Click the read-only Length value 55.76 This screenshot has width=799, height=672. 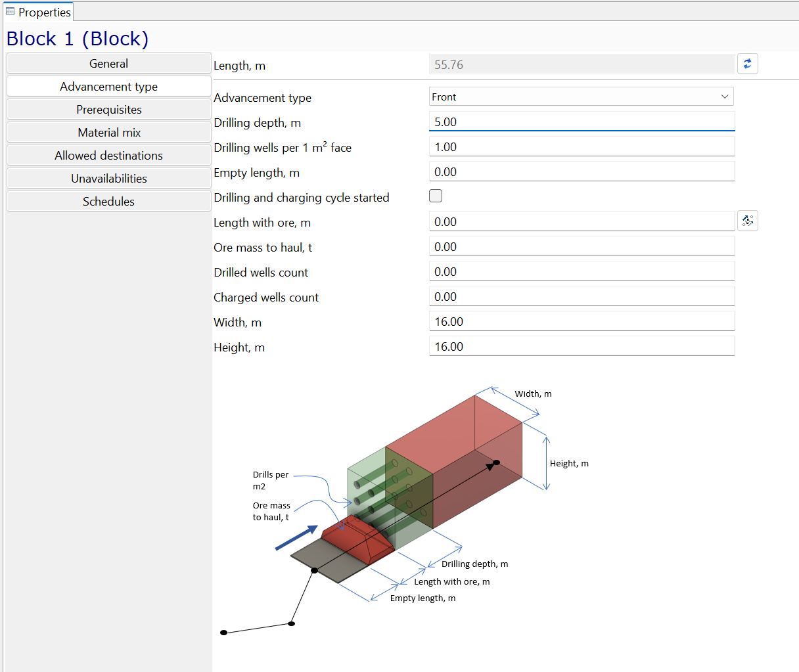coord(582,64)
